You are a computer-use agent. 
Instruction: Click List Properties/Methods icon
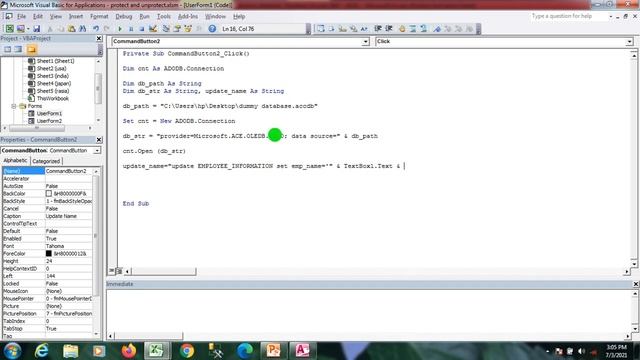[x=321, y=29]
